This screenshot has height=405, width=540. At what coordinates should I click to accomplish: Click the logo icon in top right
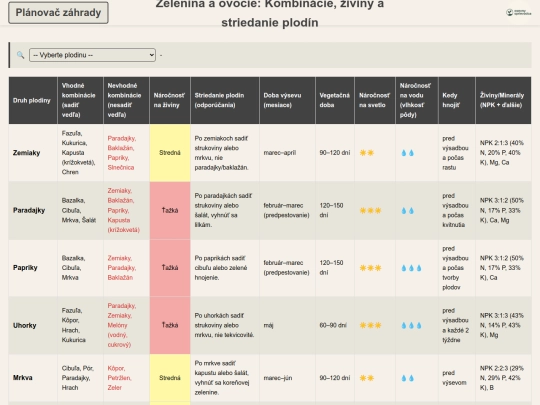click(x=518, y=12)
